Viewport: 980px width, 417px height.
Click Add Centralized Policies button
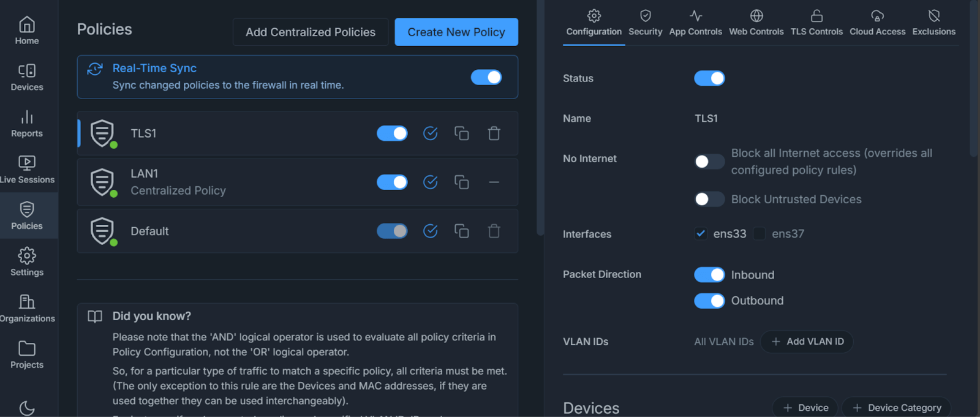coord(311,32)
